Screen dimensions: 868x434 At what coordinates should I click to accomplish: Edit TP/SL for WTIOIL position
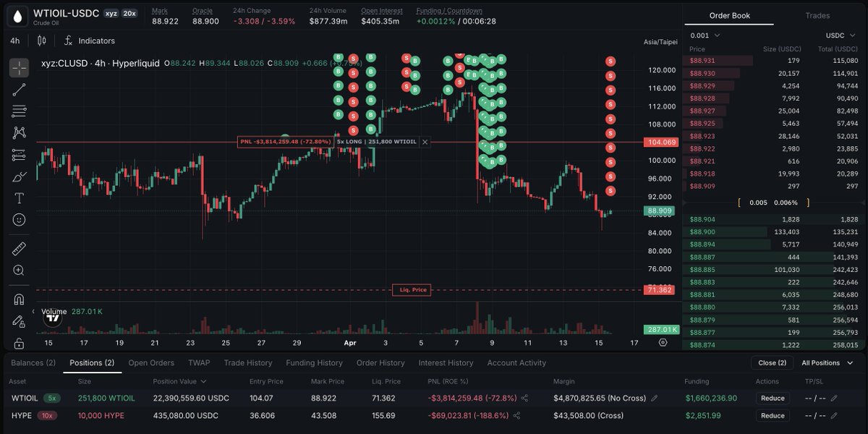click(x=834, y=398)
